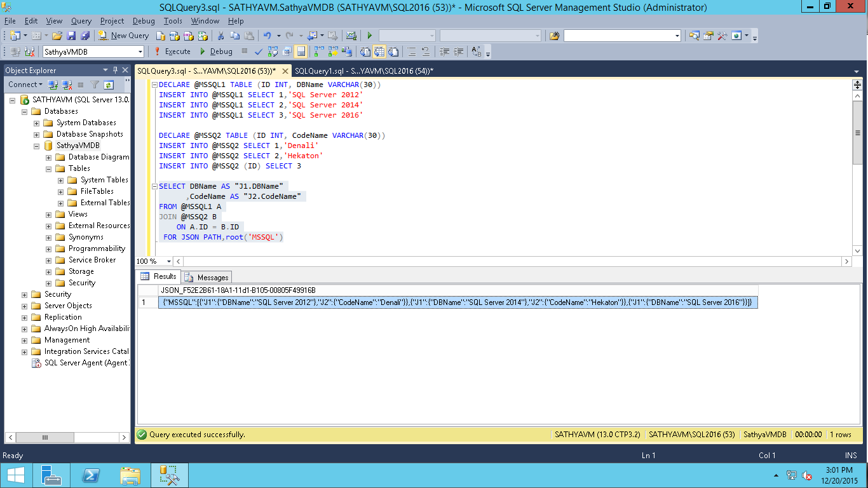Select the Parse query checkmark icon
This screenshot has height=488, width=868.
258,51
